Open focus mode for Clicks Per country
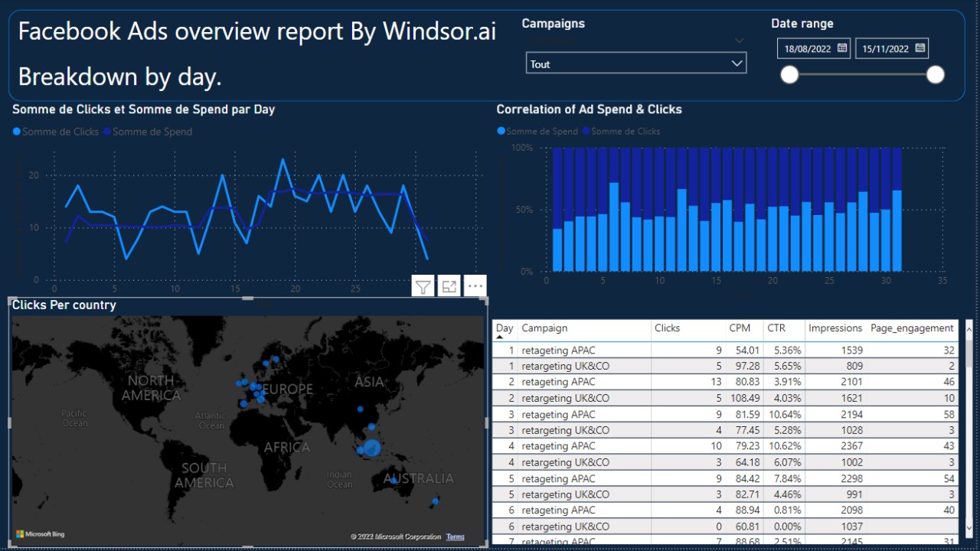This screenshot has width=980, height=551. coord(449,287)
